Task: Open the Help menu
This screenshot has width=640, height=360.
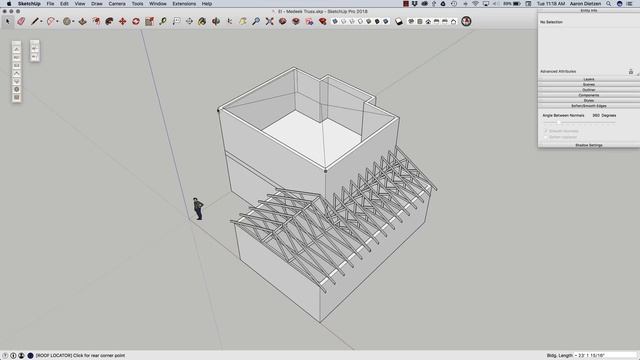Action: tap(207, 4)
